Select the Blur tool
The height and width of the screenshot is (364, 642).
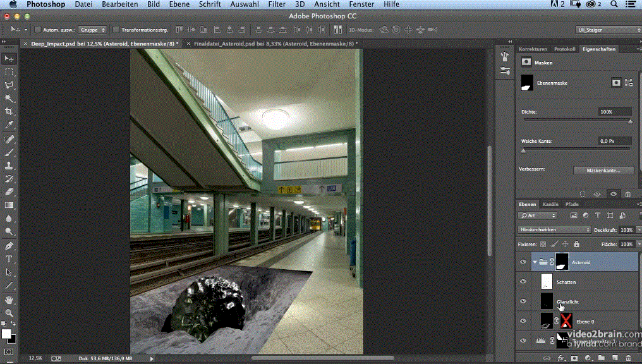tap(9, 218)
